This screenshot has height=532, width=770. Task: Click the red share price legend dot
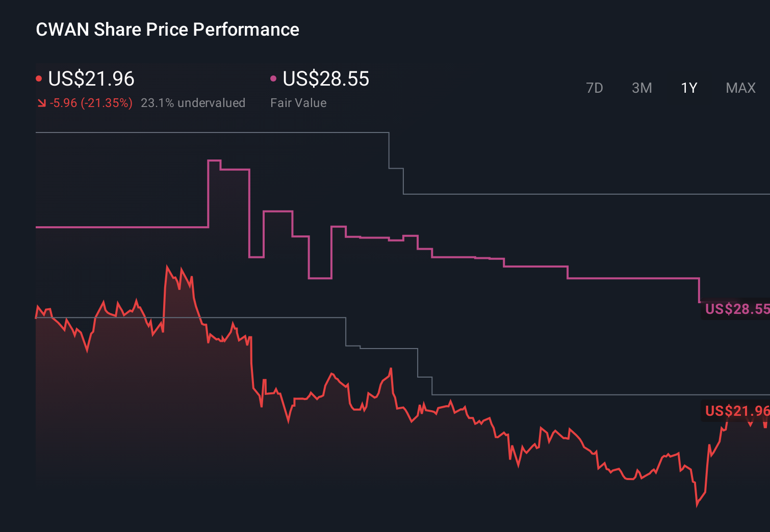pyautogui.click(x=39, y=78)
